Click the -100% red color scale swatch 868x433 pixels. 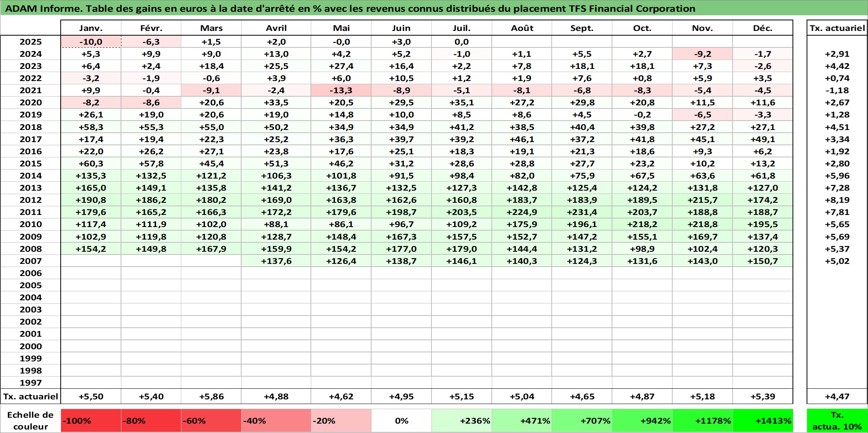click(x=91, y=421)
